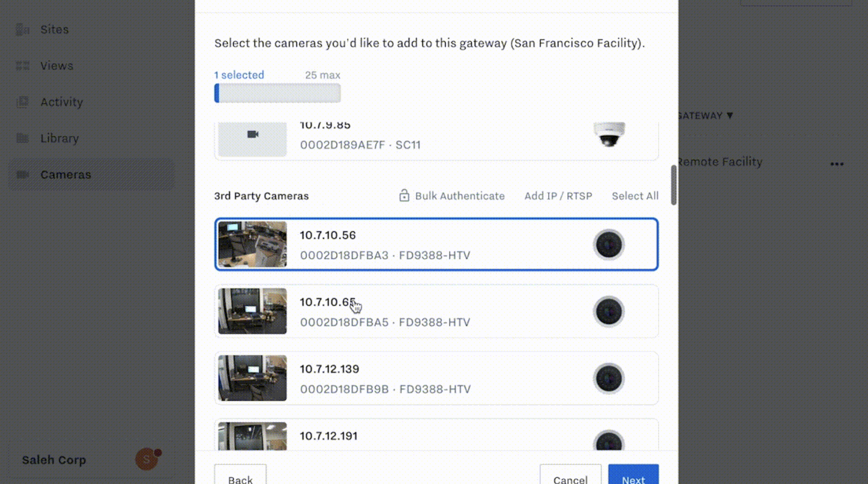Click the Library folder icon
Image resolution: width=868 pixels, height=484 pixels.
click(23, 138)
